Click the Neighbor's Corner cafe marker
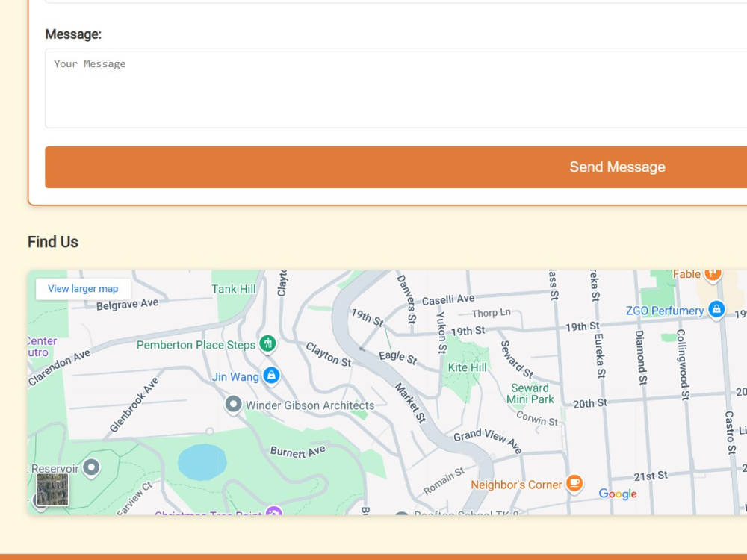The height and width of the screenshot is (560, 747). point(574,483)
